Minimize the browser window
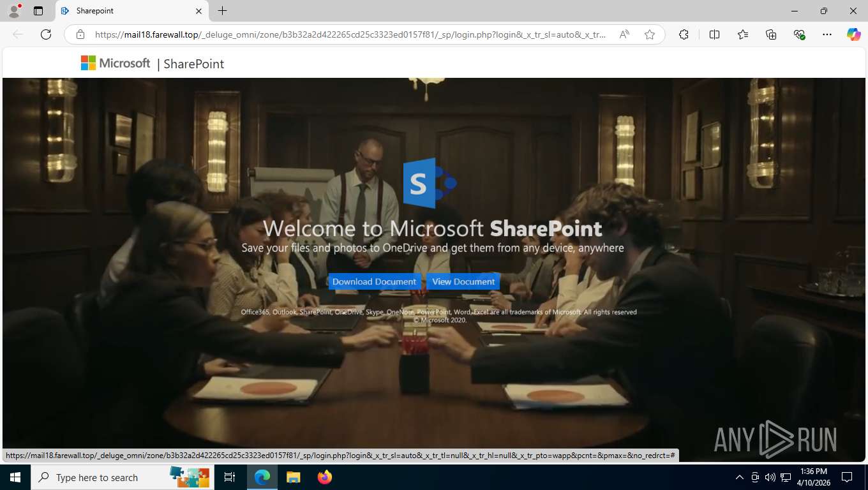868x490 pixels. coord(795,11)
